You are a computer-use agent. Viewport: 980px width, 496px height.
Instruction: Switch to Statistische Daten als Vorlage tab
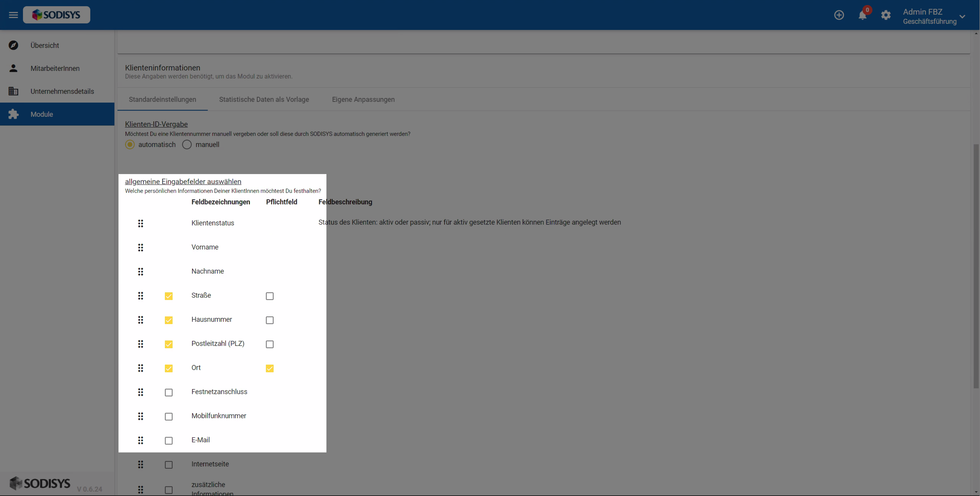(264, 99)
